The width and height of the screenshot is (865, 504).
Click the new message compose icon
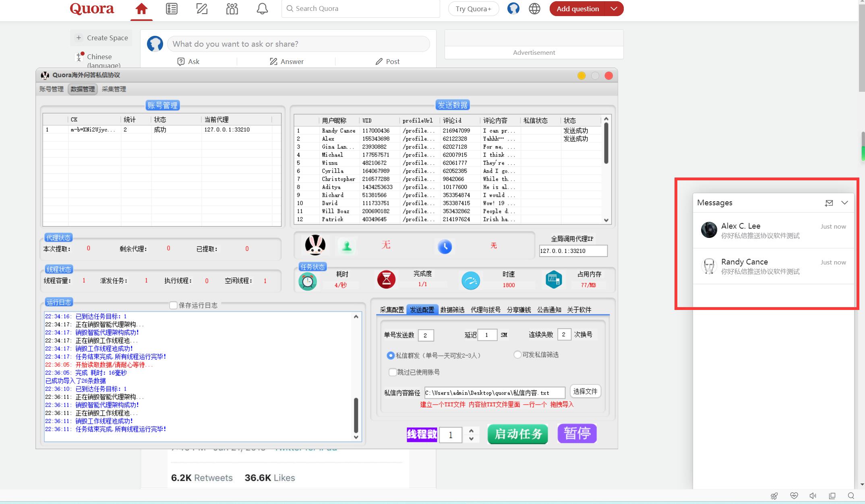(x=829, y=203)
